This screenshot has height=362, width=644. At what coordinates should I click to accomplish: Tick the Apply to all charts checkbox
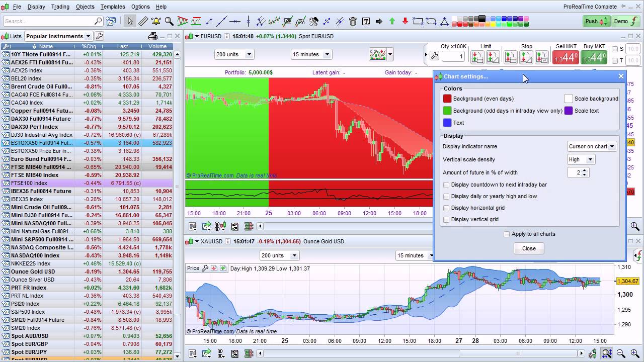point(507,234)
